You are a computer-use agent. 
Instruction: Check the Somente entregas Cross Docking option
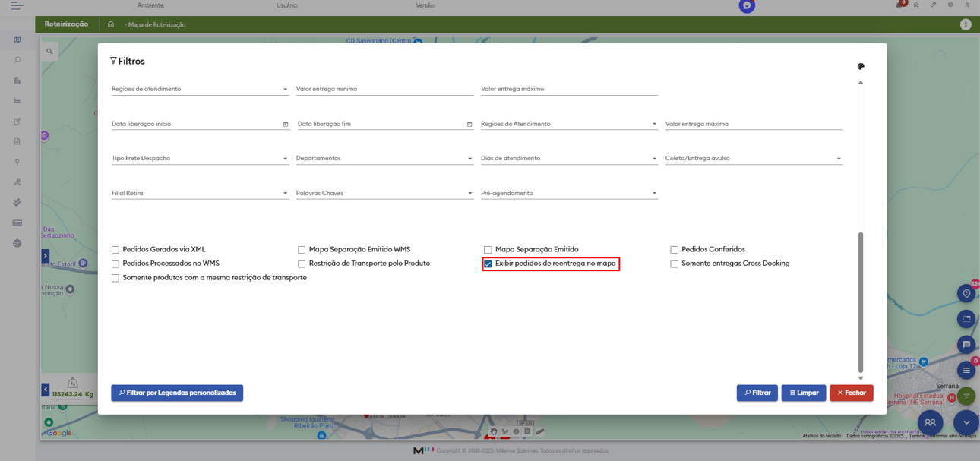(675, 264)
